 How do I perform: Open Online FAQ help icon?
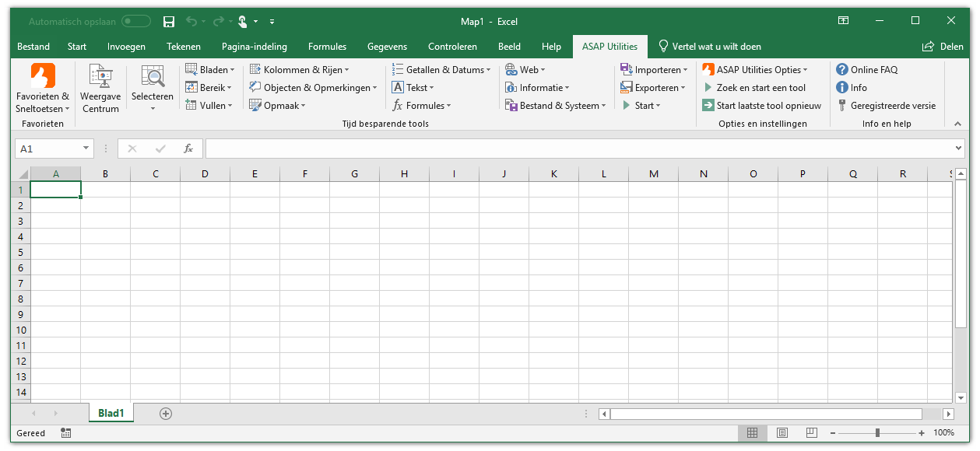(841, 70)
